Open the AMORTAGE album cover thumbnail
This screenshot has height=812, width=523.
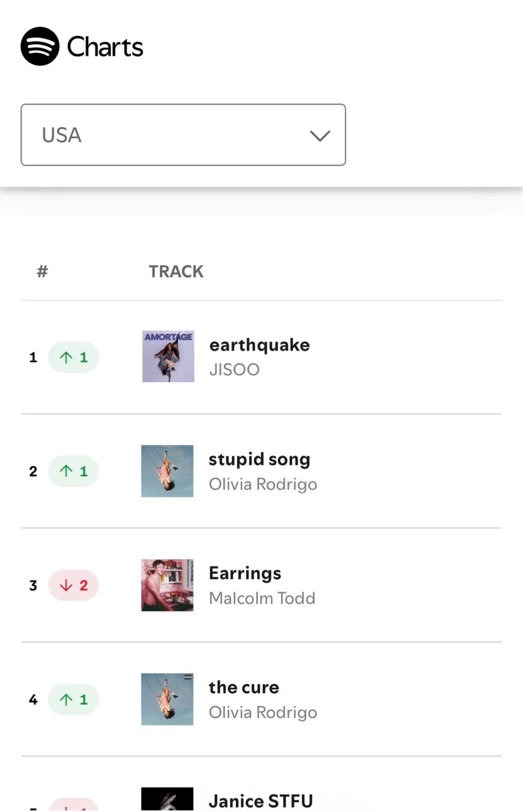tap(168, 356)
